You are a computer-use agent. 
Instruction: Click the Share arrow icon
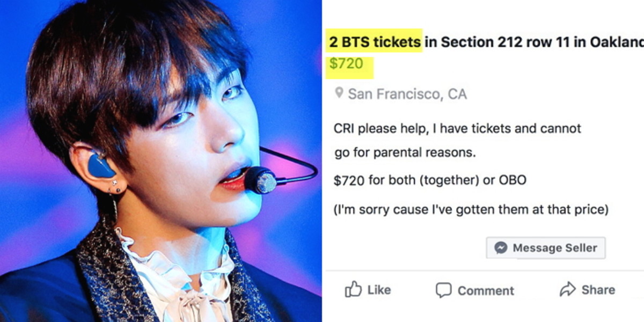click(567, 290)
